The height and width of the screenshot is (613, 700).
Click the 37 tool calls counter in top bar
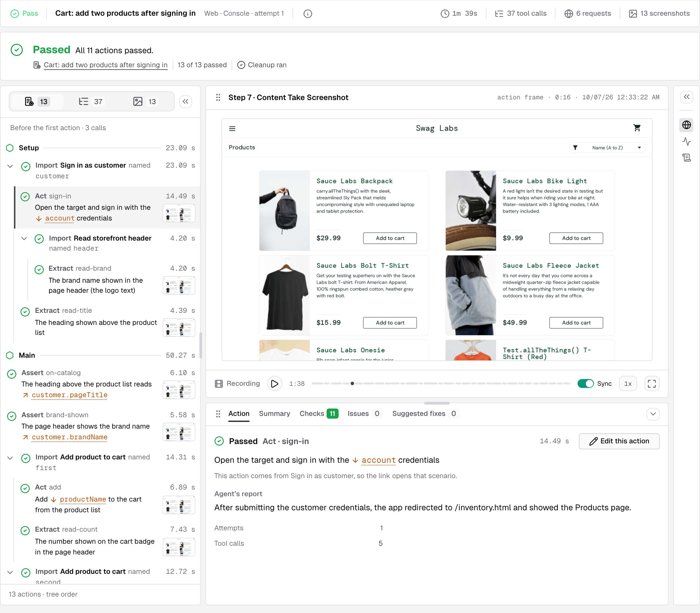coord(521,13)
